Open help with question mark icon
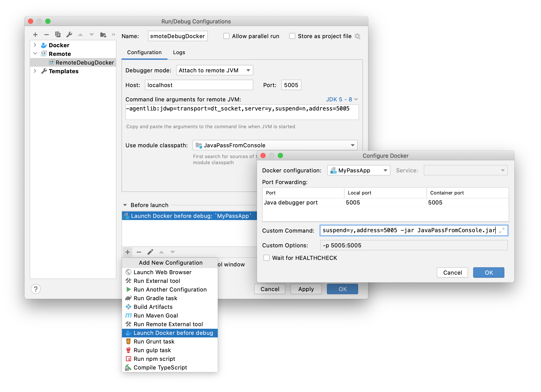The height and width of the screenshot is (392, 541). [36, 289]
